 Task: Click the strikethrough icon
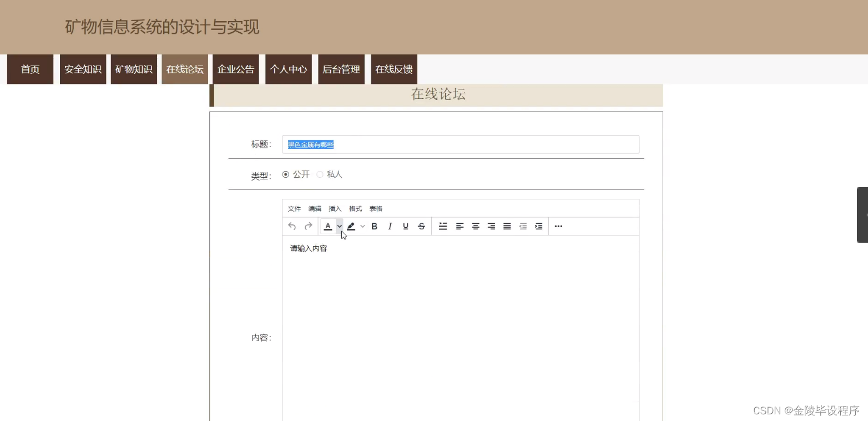421,226
